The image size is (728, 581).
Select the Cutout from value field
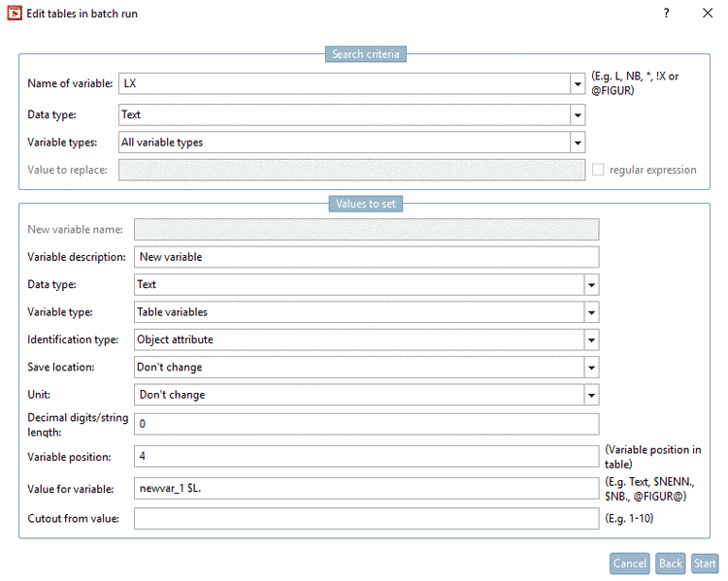[x=366, y=519]
